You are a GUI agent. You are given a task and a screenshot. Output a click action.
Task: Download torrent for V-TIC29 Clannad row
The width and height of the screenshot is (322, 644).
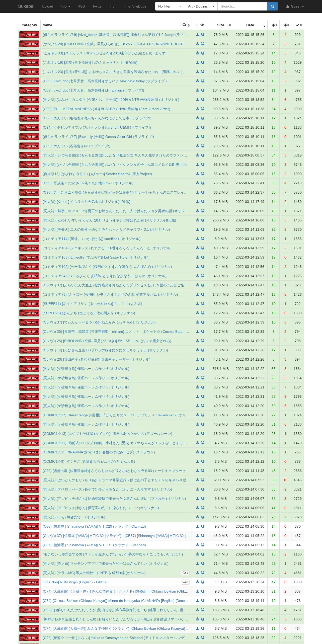(x=197, y=526)
